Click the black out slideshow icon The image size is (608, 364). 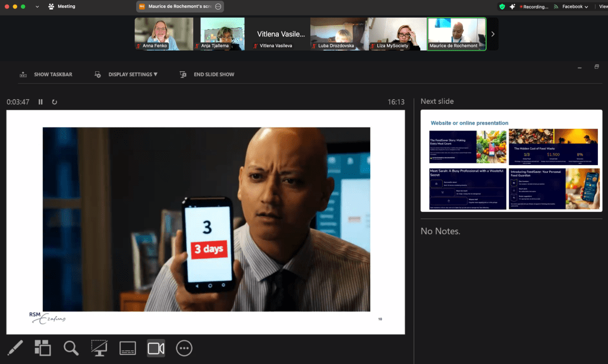click(99, 348)
